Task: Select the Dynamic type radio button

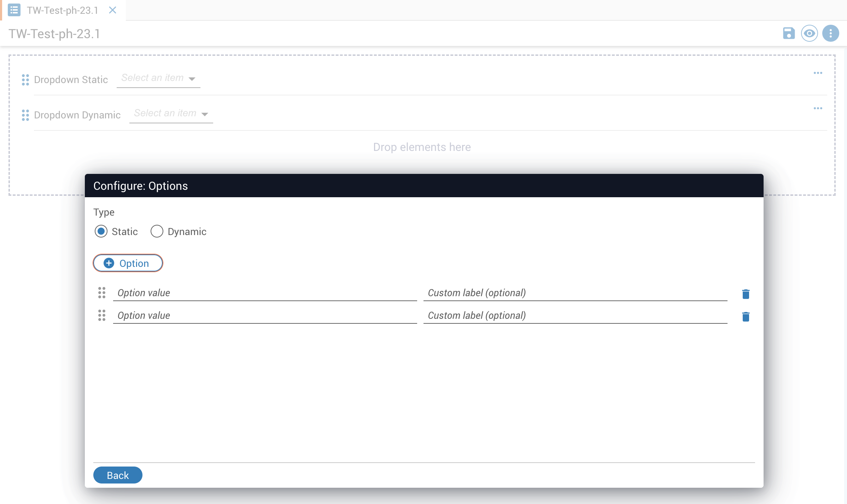Action: pyautogui.click(x=157, y=232)
